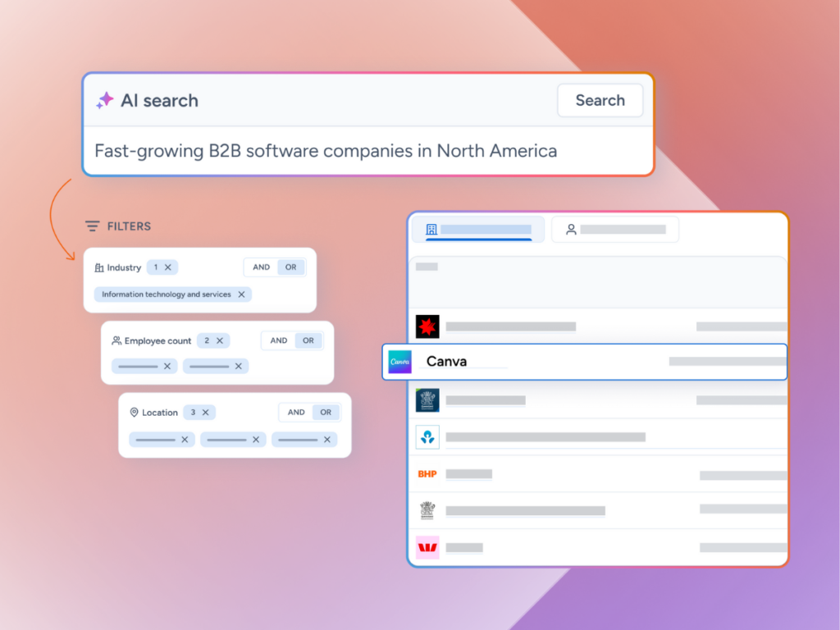840x630 pixels.
Task: Click the Canva logo thumbnail
Action: point(400,362)
